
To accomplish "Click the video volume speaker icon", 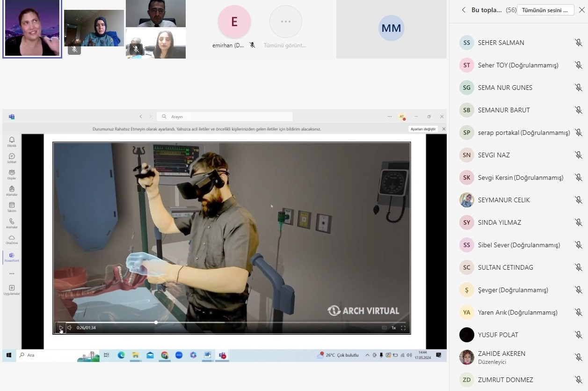I will pyautogui.click(x=70, y=328).
